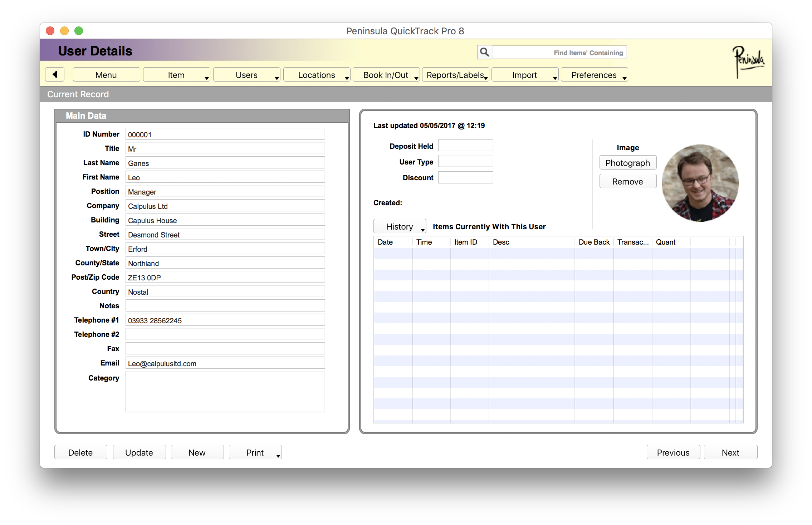812x525 pixels.
Task: Open the Print options dropdown
Action: coord(255,452)
